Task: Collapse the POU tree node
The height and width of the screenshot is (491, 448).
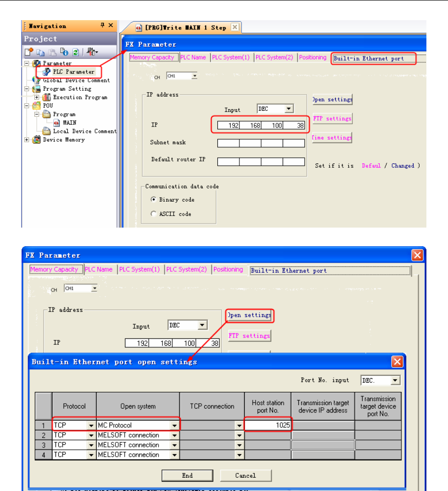Action: [26, 106]
